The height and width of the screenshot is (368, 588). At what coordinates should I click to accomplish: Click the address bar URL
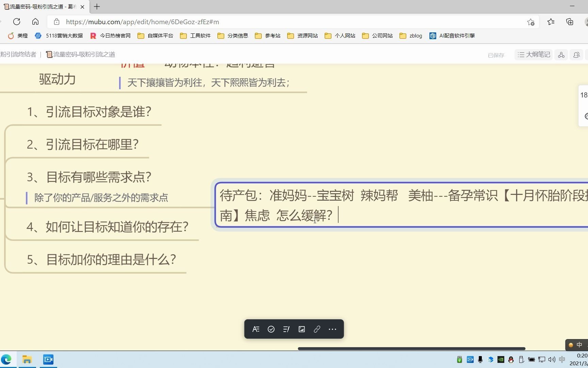click(x=143, y=22)
